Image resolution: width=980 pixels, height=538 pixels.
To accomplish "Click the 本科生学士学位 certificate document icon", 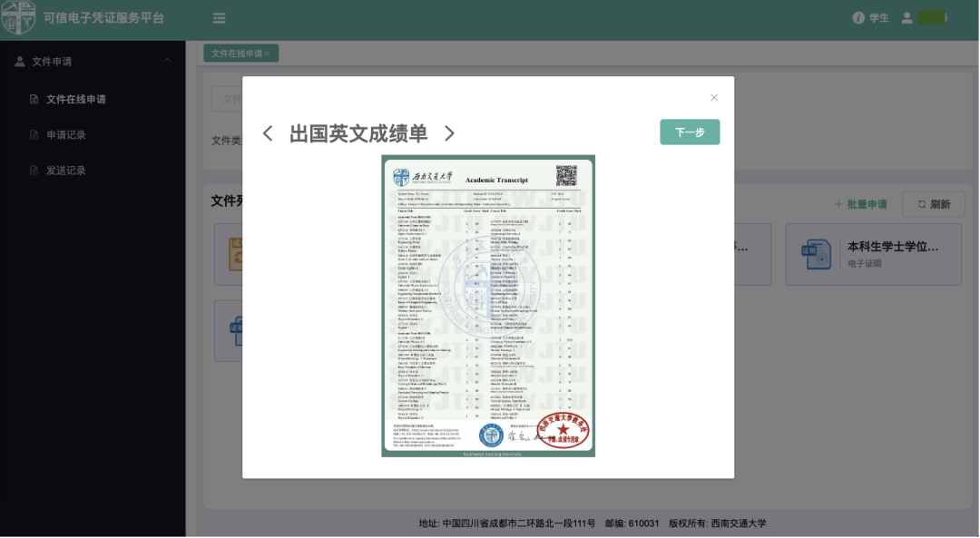I will tap(817, 254).
